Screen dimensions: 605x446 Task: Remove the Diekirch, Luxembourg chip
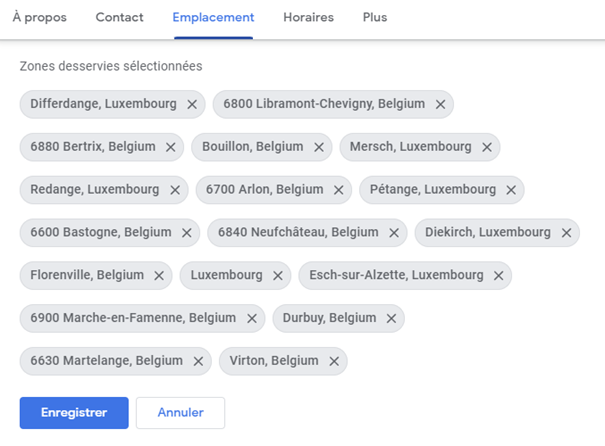[x=566, y=233]
